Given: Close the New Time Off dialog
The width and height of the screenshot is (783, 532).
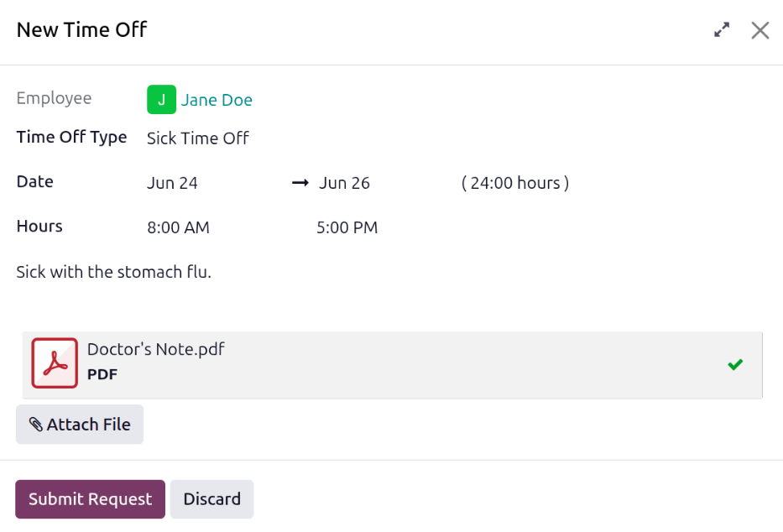Looking at the screenshot, I should (760, 30).
